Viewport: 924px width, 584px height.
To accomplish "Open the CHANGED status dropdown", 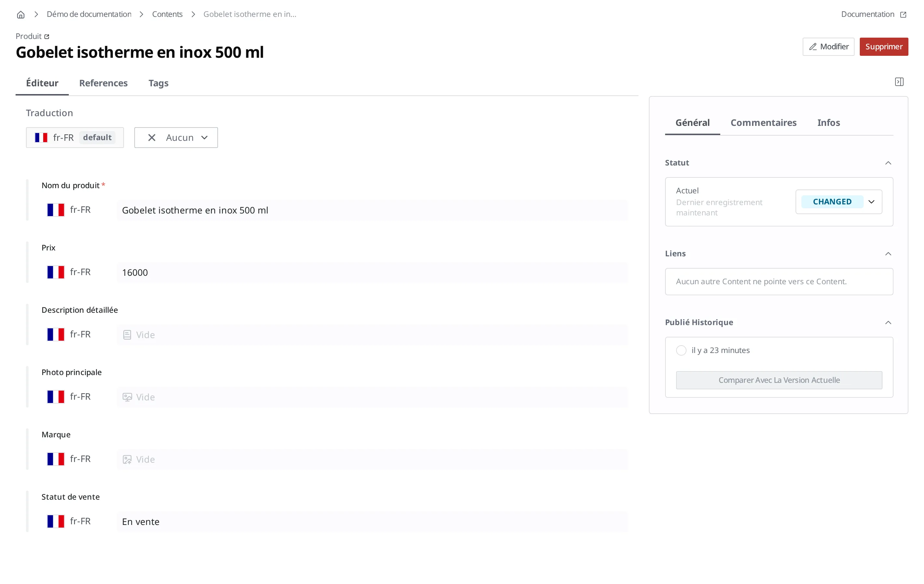I will pyautogui.click(x=839, y=202).
